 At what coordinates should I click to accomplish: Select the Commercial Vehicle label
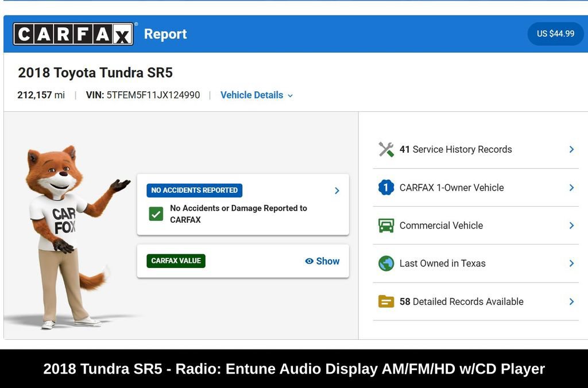click(441, 226)
